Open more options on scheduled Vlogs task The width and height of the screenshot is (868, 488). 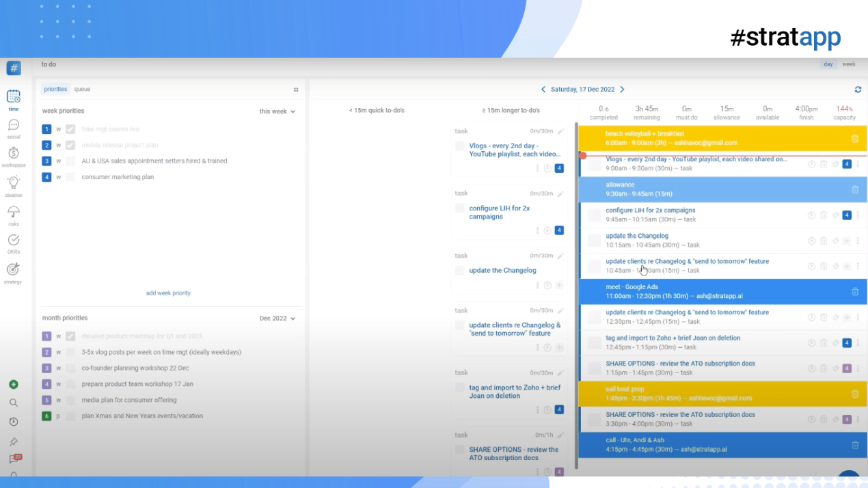pyautogui.click(x=858, y=164)
